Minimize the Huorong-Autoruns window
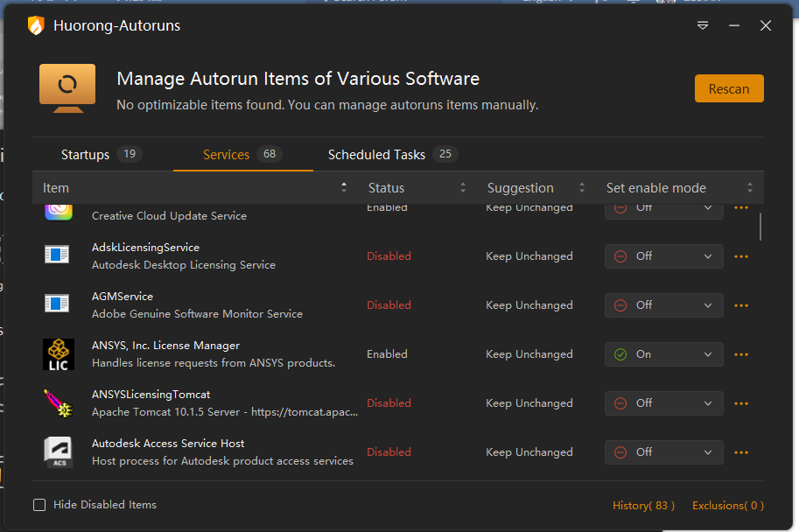Viewport: 799px width, 532px height. [x=734, y=25]
